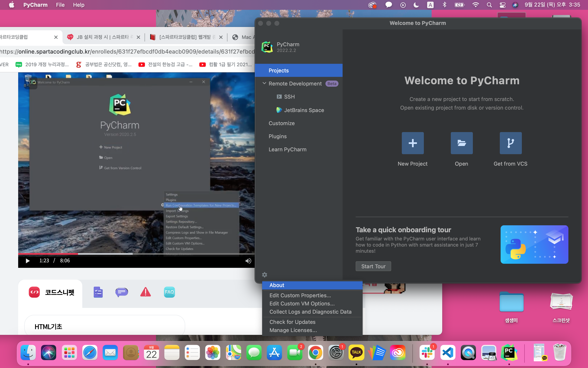588x368 pixels.
Task: Open the PyCharm application menu
Action: coord(36,5)
